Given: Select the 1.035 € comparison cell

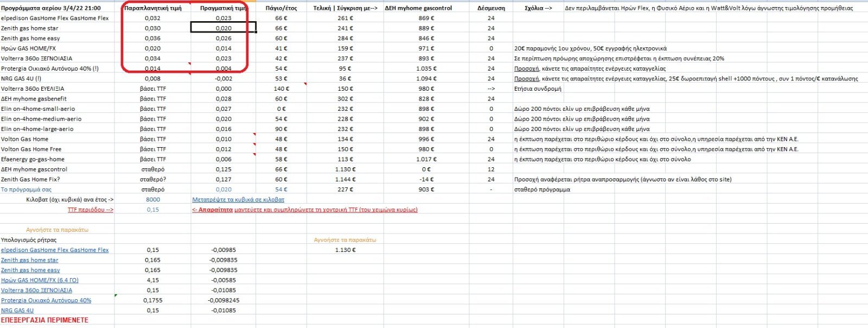Looking at the screenshot, I should point(426,68).
